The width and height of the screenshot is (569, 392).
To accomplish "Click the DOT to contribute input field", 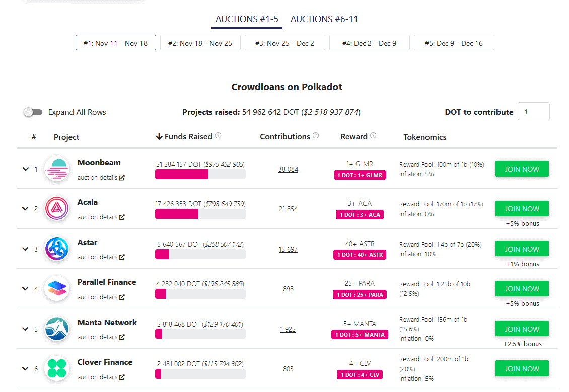I will pyautogui.click(x=533, y=111).
